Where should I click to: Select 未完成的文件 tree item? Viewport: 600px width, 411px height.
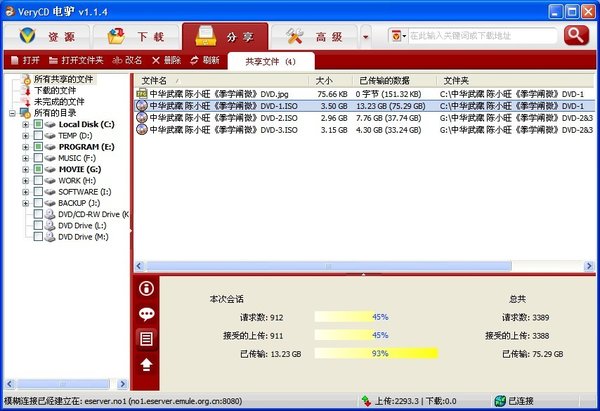[x=59, y=102]
